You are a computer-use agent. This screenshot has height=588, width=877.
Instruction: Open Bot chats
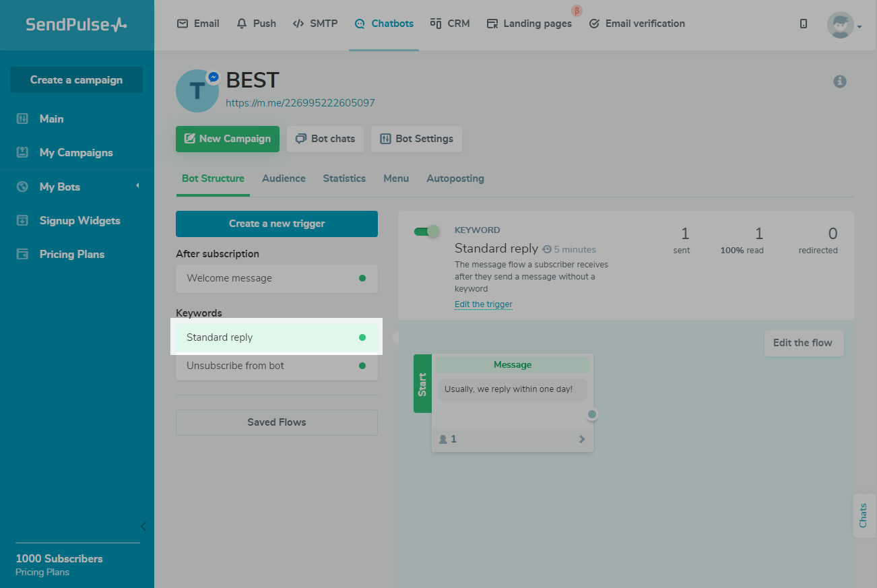pos(325,139)
